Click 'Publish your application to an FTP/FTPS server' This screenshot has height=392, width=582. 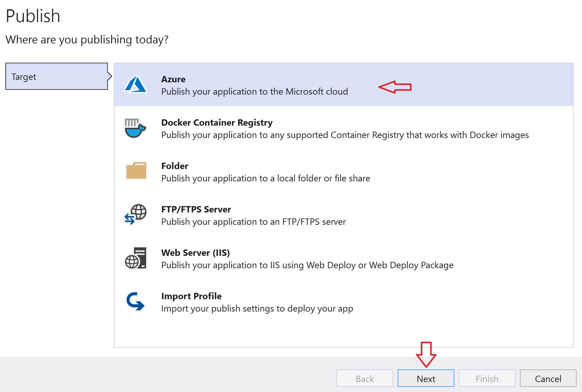click(253, 222)
